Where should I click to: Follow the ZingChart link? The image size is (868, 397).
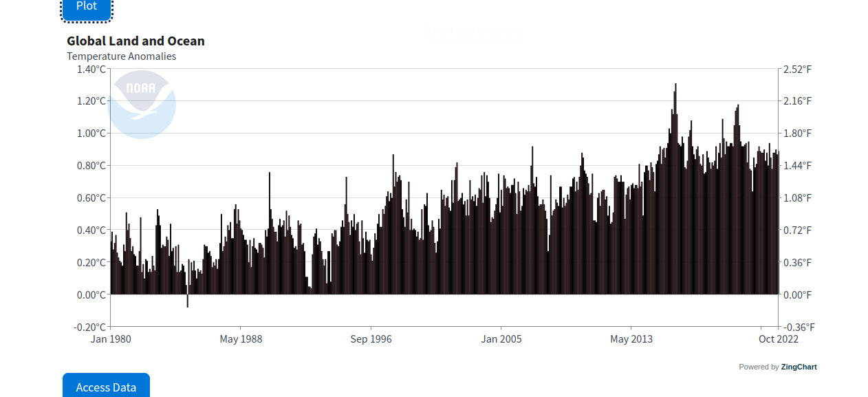[799, 367]
